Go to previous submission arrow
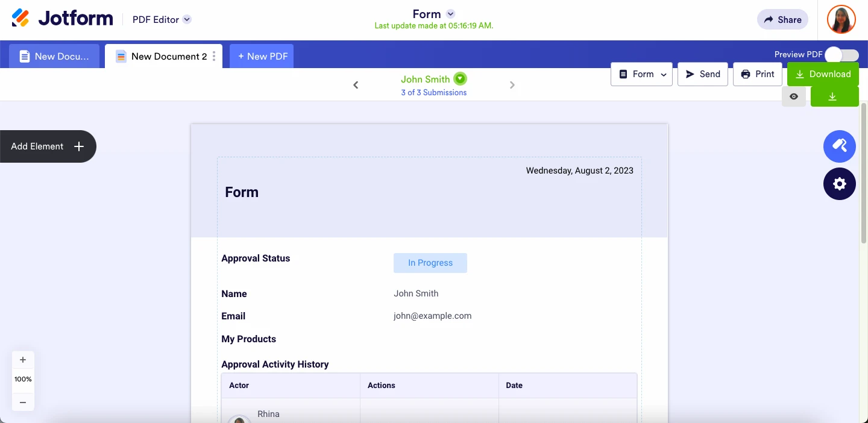Viewport: 868px width, 423px height. pos(356,85)
